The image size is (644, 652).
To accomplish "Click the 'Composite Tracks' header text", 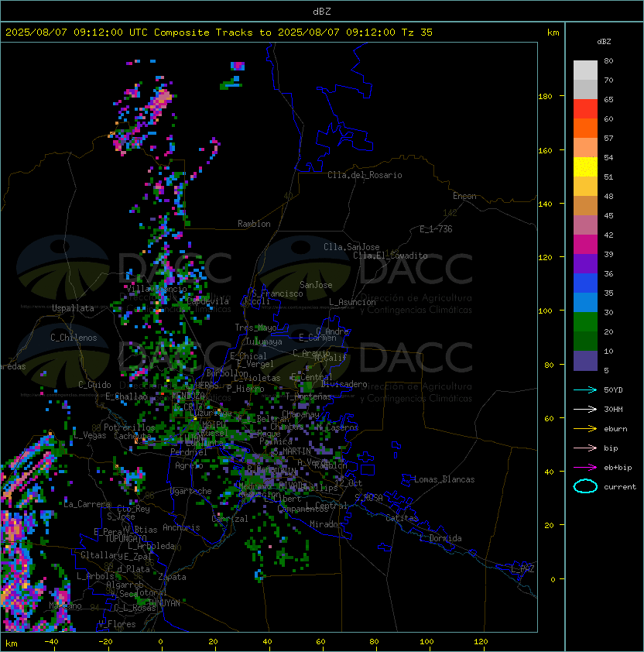I will pyautogui.click(x=204, y=33).
